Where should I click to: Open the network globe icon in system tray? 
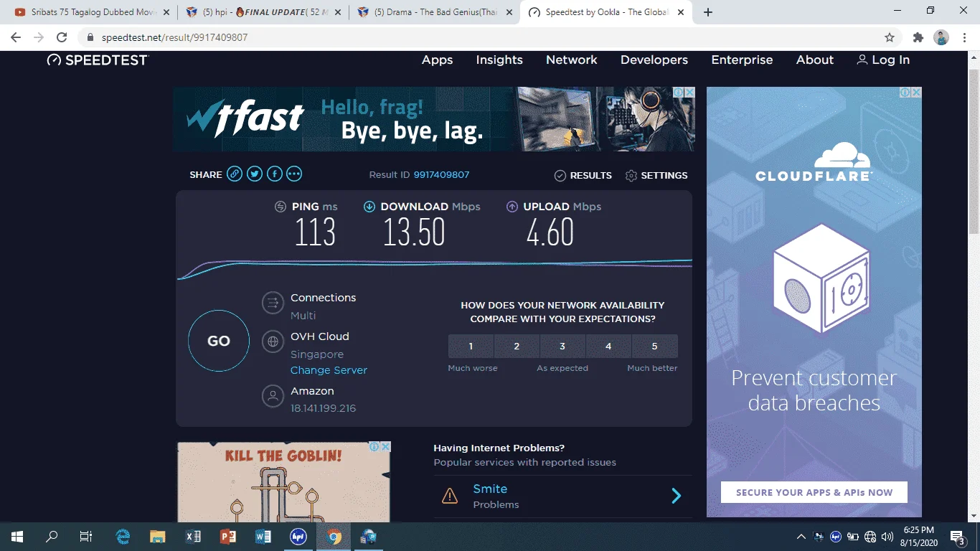pos(870,537)
